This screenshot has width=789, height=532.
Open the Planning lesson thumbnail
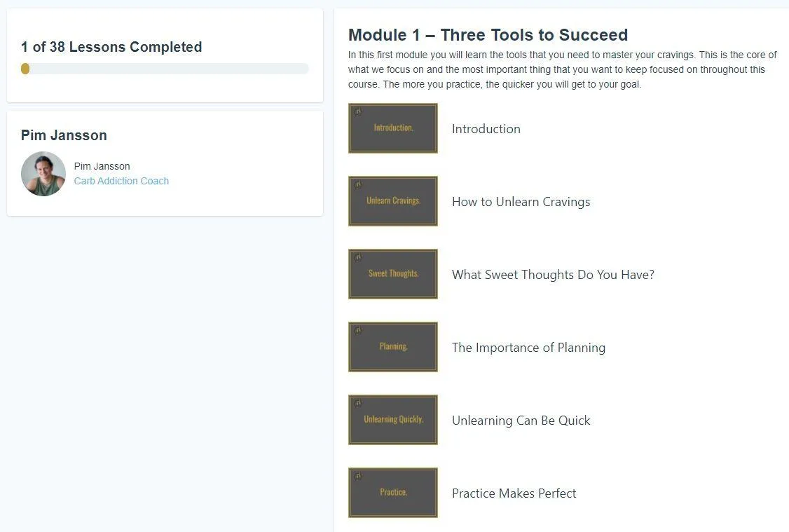[393, 347]
